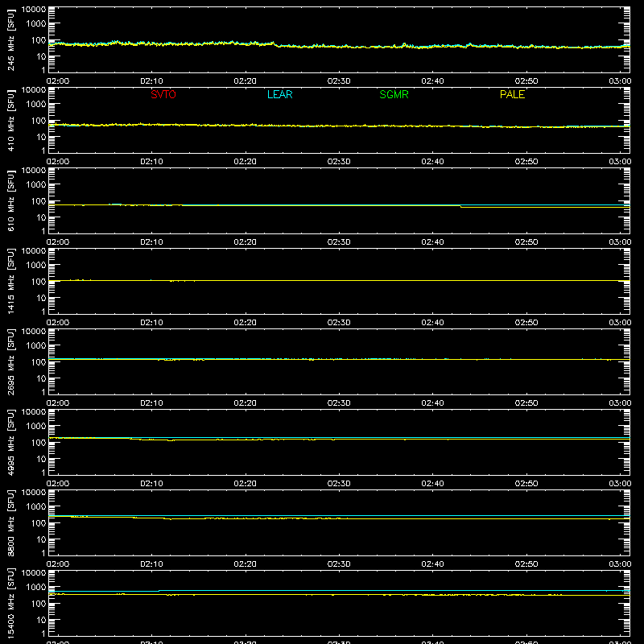The height and width of the screenshot is (644, 644).
Task: Click the 02:30 time label below 245 MHz plot
Action: (x=339, y=81)
